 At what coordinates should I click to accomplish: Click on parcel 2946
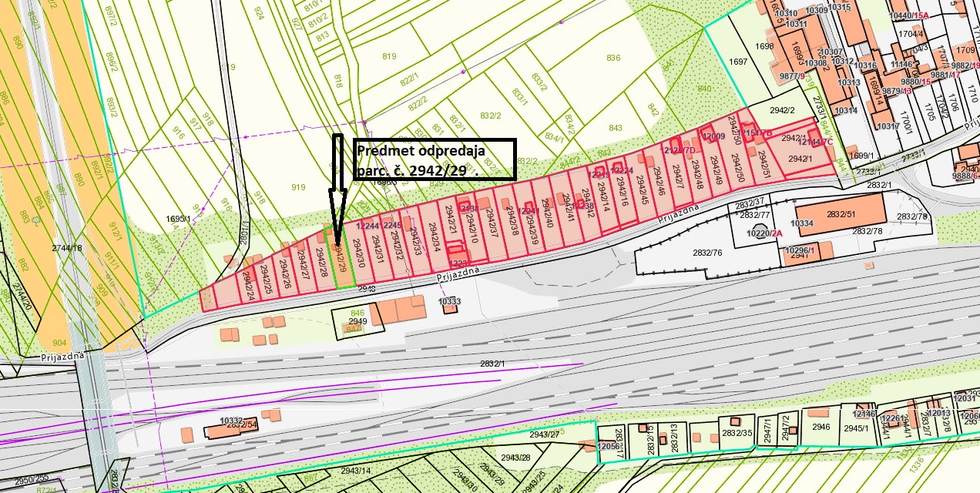tap(820, 426)
